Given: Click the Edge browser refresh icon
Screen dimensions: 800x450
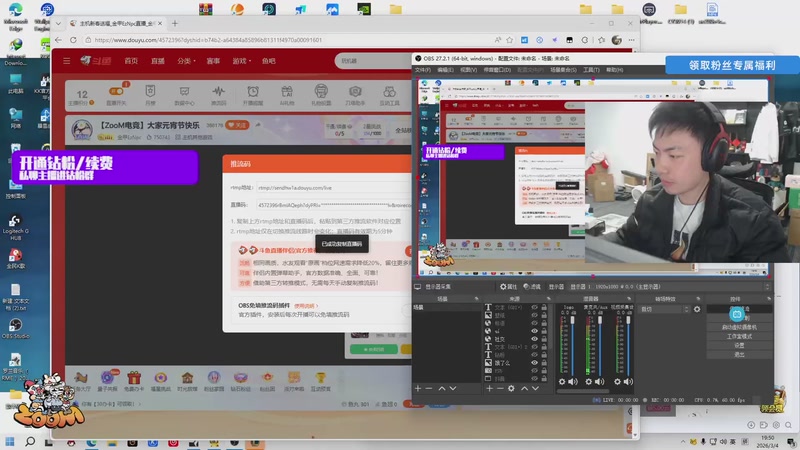Looking at the screenshot, I should tap(73, 40).
